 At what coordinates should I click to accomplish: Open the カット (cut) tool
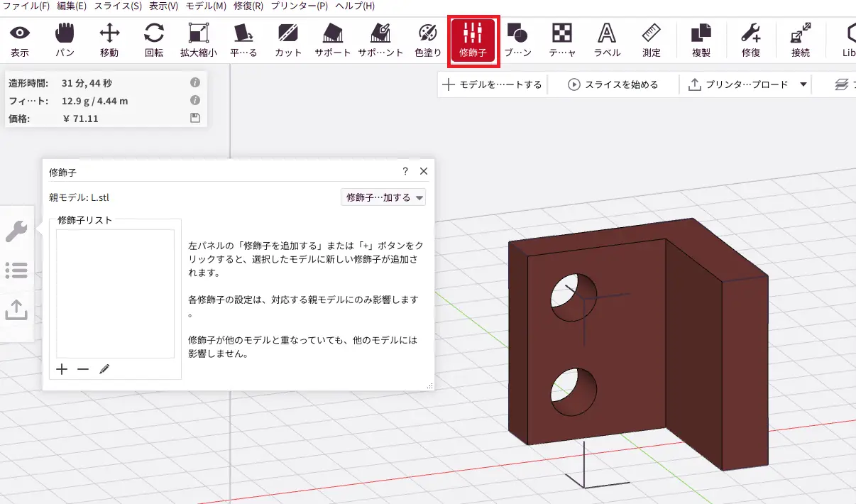tap(287, 39)
